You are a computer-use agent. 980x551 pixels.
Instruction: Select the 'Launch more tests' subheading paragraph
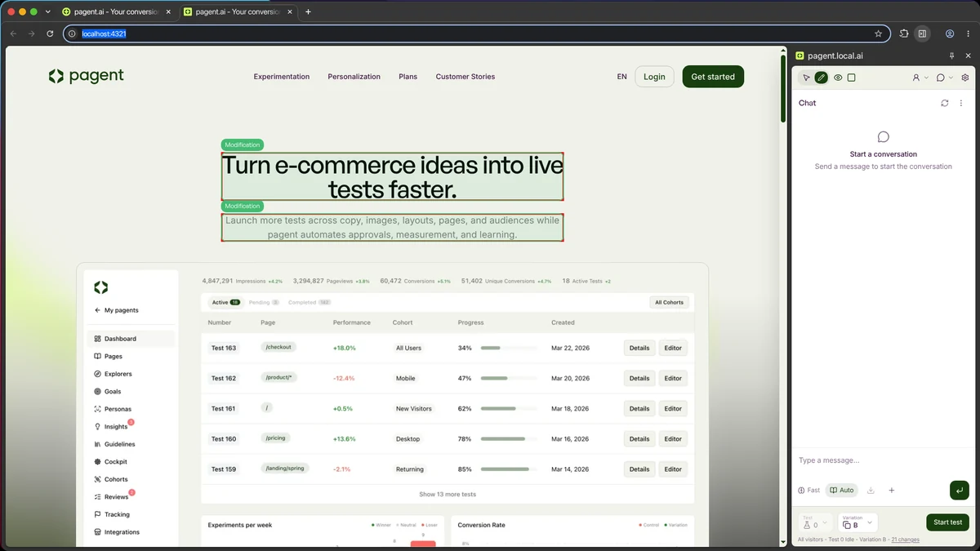(392, 228)
